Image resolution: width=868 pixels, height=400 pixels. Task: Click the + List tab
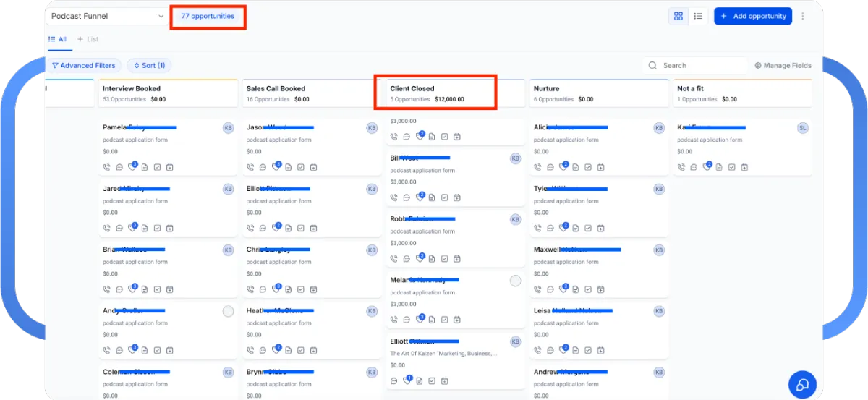coord(88,39)
